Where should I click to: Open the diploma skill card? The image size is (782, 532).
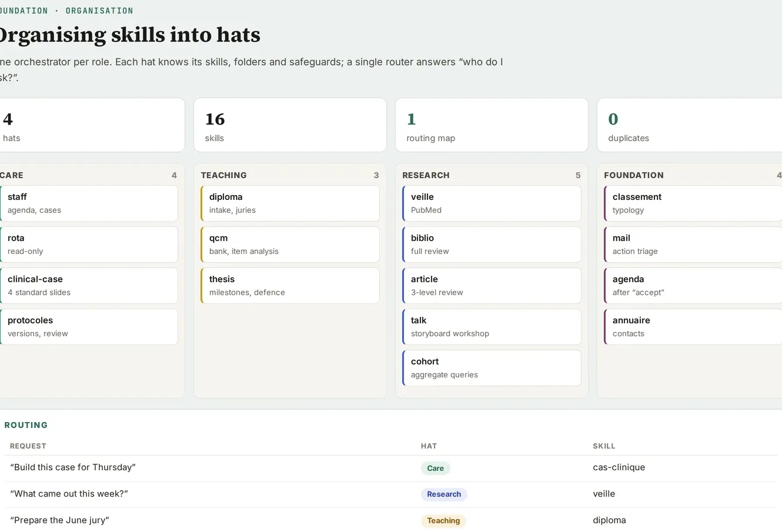(x=290, y=203)
